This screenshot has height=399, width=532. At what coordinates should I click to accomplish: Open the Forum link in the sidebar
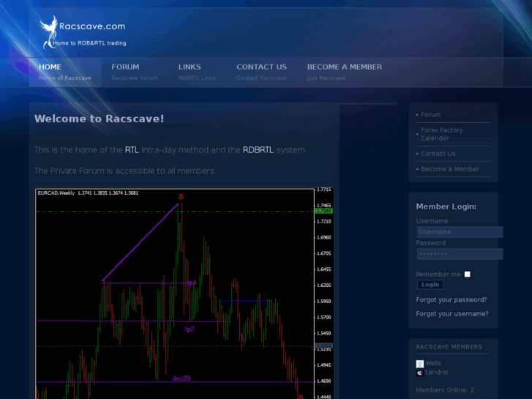point(431,114)
